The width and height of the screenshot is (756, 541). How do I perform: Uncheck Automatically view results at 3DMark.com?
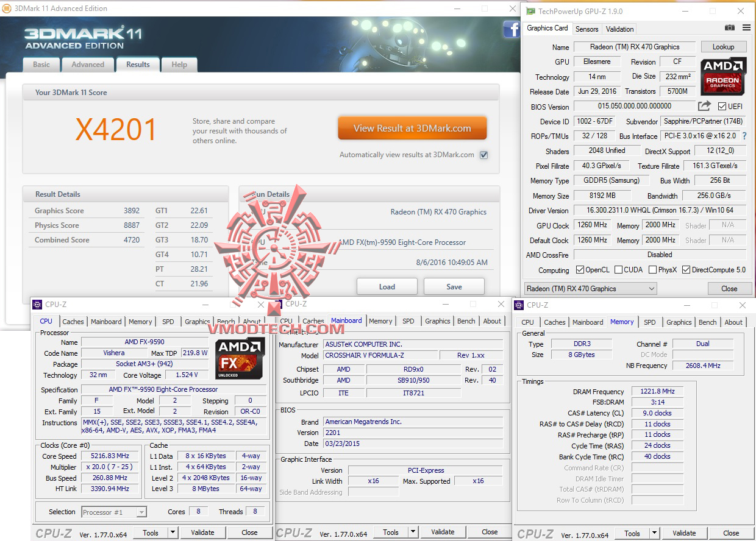pos(483,155)
